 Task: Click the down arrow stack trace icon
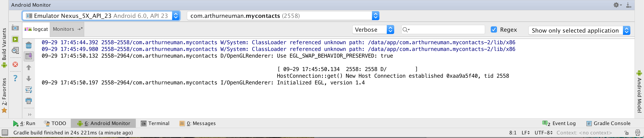29,79
